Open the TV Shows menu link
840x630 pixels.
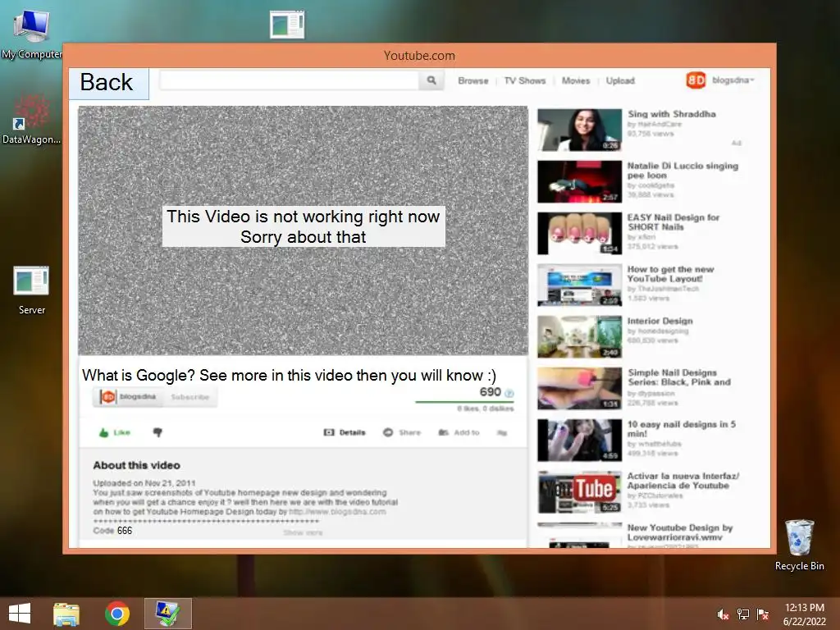point(524,81)
